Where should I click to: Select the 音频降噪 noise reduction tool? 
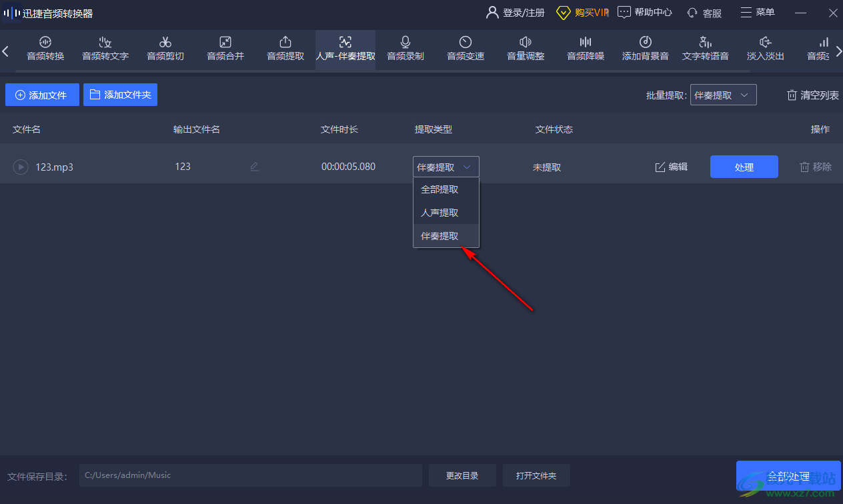tap(586, 49)
